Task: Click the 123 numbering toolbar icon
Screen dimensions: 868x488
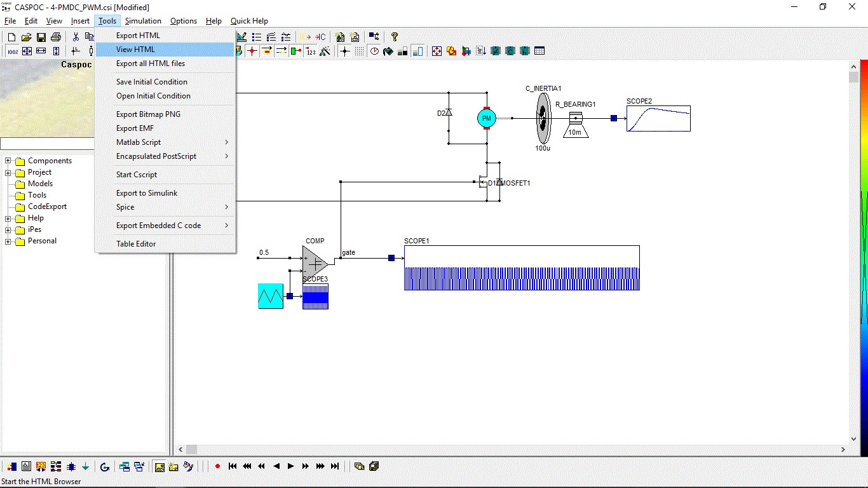Action: click(x=311, y=51)
